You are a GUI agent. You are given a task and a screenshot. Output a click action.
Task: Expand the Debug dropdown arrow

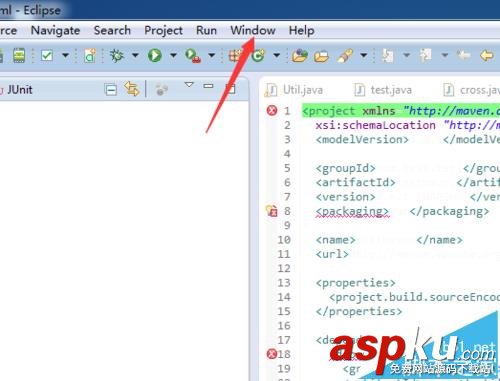135,55
